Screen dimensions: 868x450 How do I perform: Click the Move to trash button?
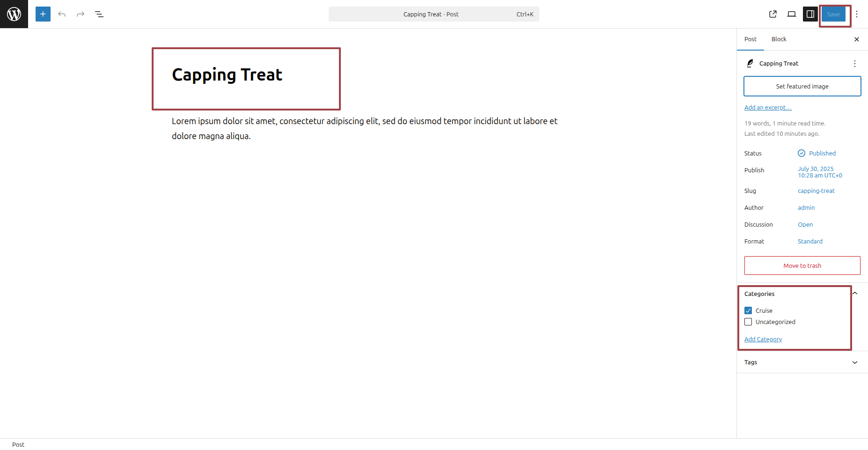(802, 266)
